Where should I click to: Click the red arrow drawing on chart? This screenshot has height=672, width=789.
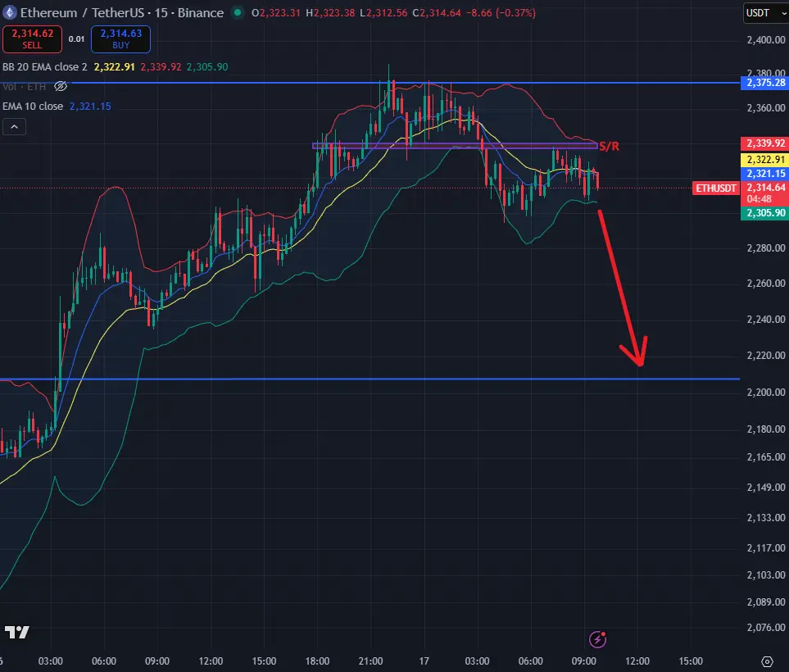(624, 287)
